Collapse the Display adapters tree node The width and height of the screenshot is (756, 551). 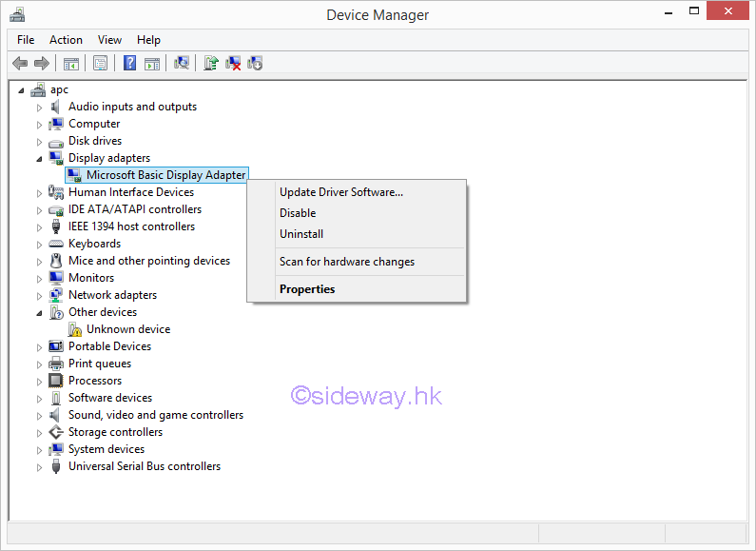[x=39, y=158]
